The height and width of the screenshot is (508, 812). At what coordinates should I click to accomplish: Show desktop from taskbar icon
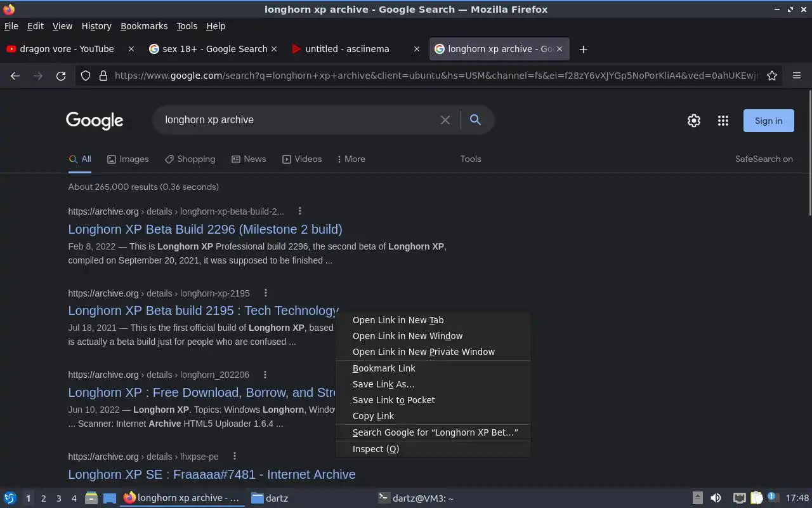coord(110,498)
